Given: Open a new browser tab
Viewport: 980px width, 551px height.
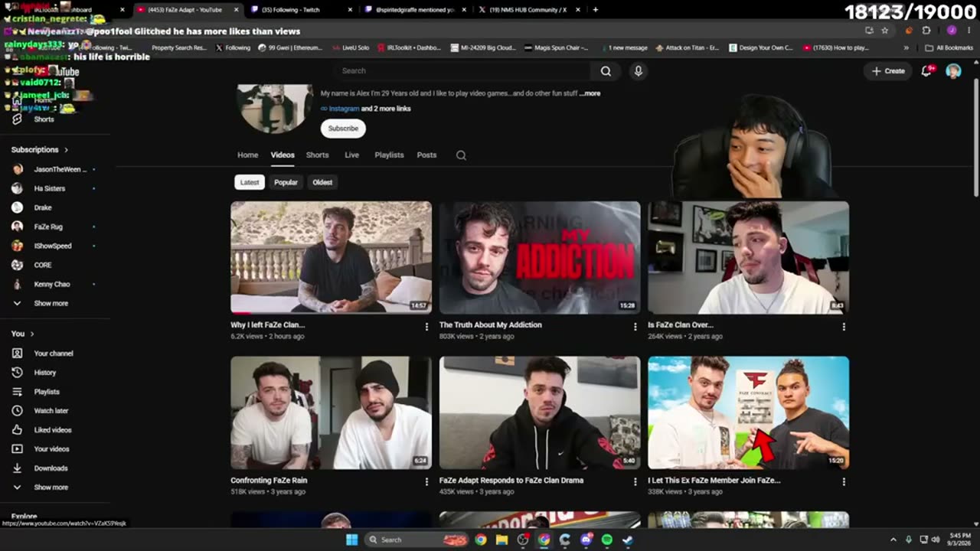Looking at the screenshot, I should (x=595, y=10).
